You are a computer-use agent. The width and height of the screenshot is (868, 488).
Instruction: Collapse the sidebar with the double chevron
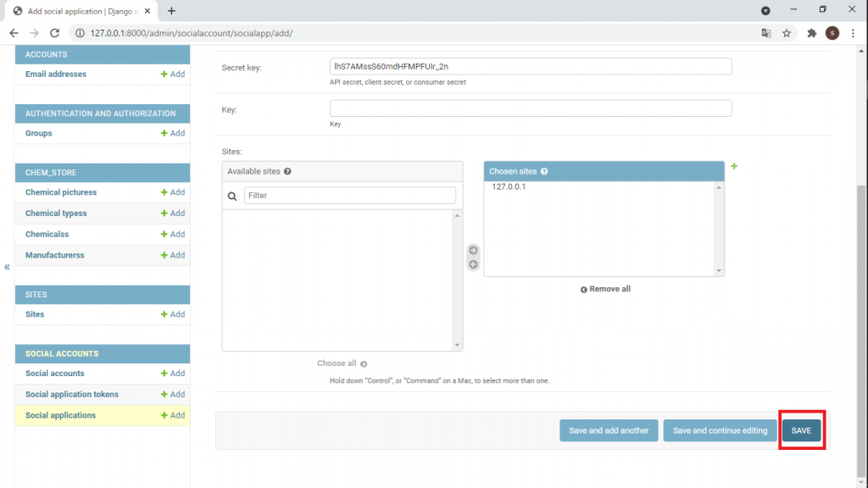click(7, 267)
